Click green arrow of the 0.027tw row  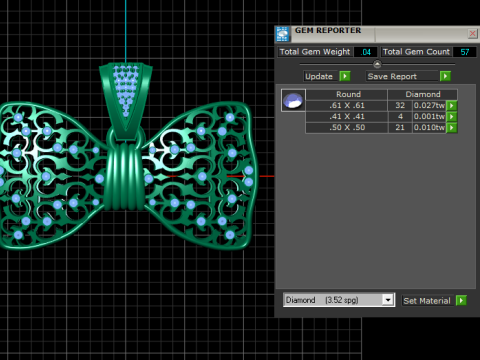(x=452, y=106)
